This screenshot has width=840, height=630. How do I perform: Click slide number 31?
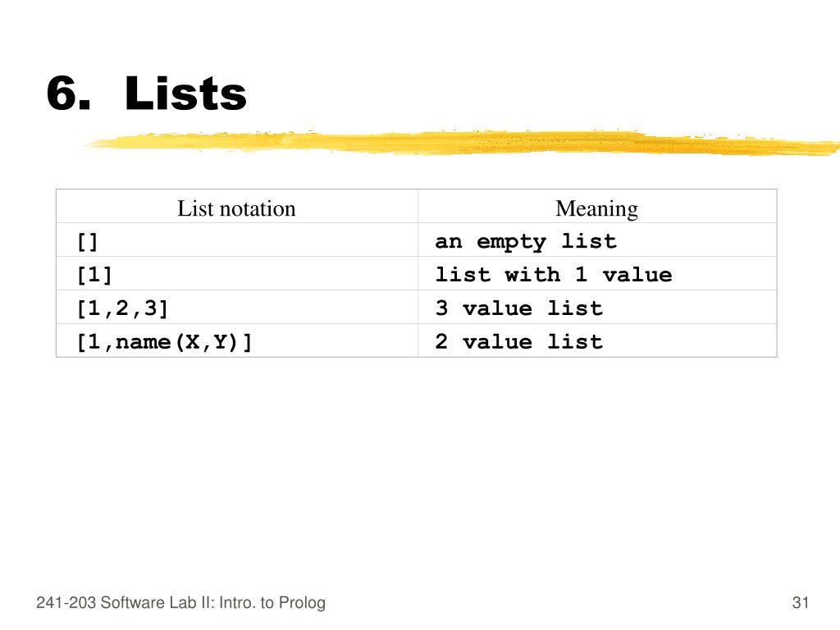pos(801,603)
